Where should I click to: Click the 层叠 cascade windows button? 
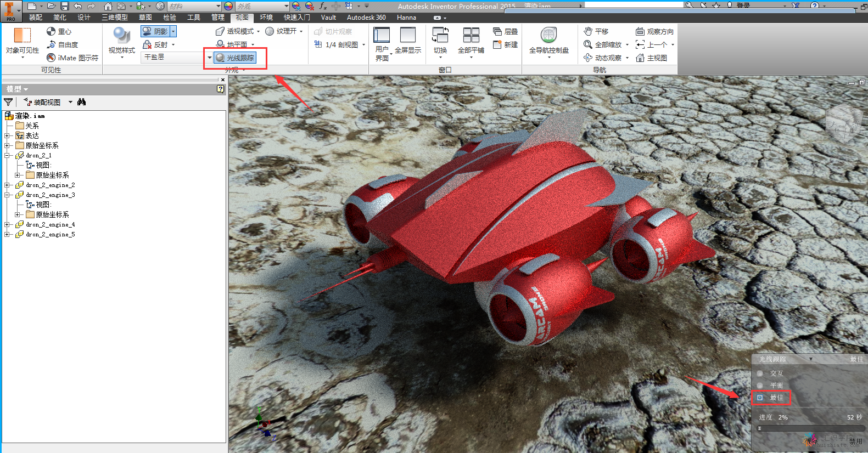point(506,31)
